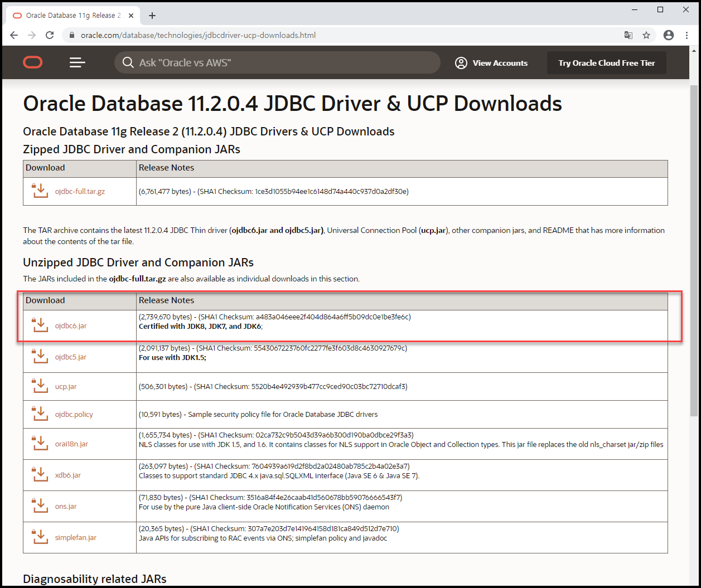Viewport: 701px width, 588px height.
Task: Click the View Accounts link
Action: [x=500, y=63]
